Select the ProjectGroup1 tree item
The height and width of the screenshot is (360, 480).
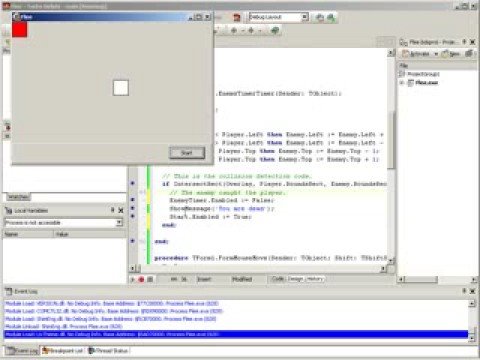[423, 74]
